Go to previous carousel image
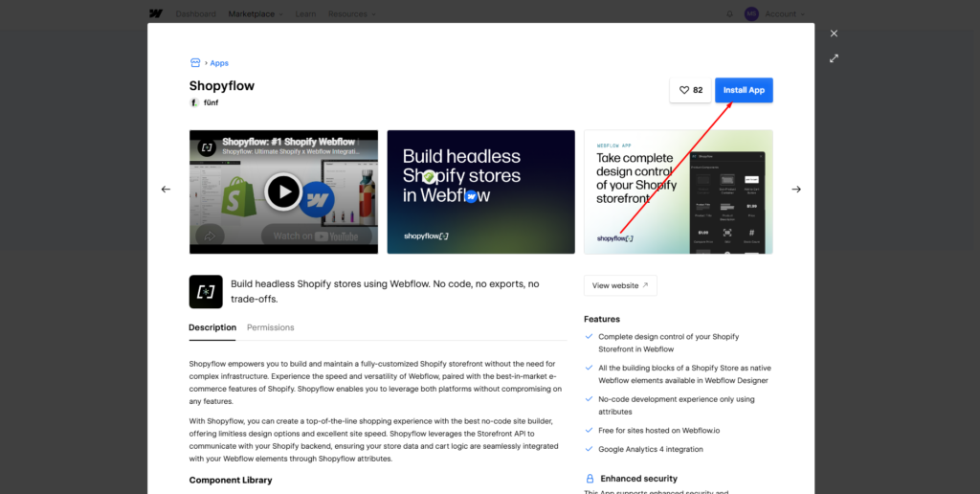980x494 pixels. 166,190
